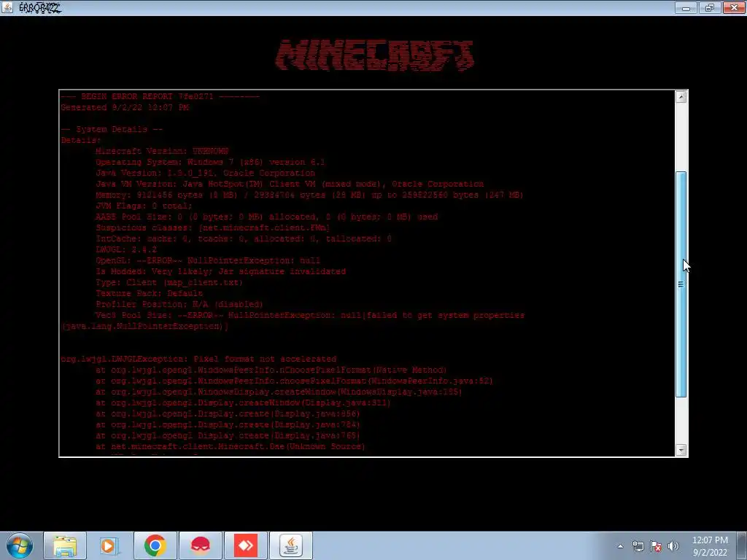
Task: Click scrollbar track above the thumb
Action: click(x=681, y=137)
